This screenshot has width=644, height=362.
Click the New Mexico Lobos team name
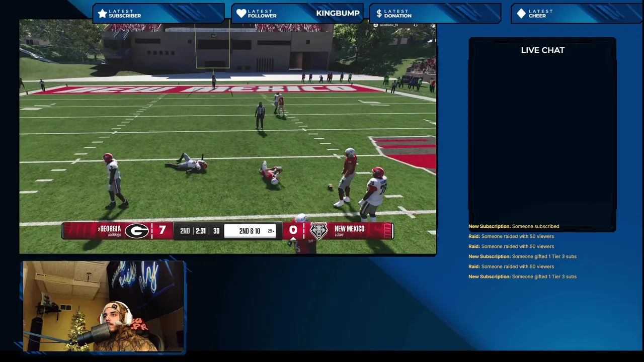[349, 231]
